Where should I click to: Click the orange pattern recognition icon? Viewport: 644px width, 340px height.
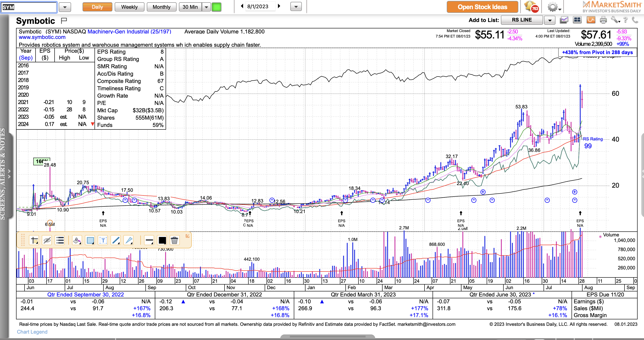[x=591, y=20]
